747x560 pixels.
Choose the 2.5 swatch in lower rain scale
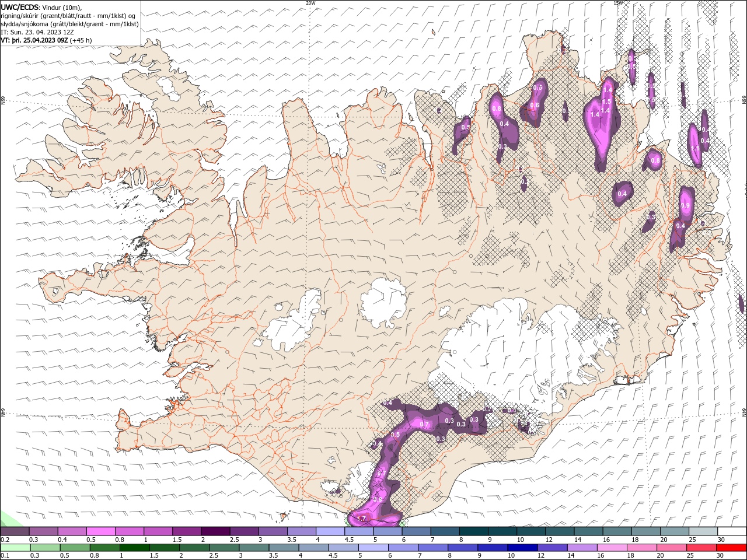[224, 548]
